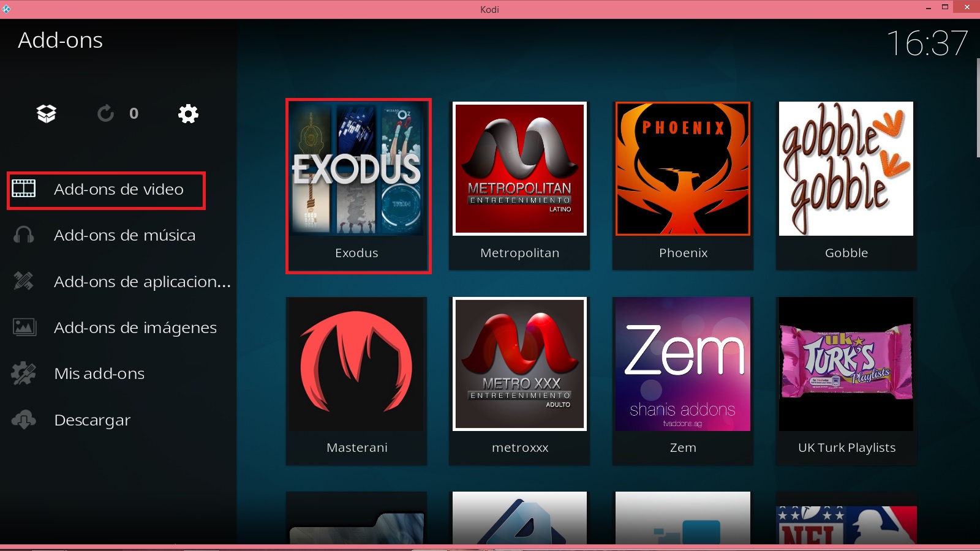The width and height of the screenshot is (980, 551).
Task: Click the picture icon beside Add-ons de imágenes
Action: tap(23, 328)
